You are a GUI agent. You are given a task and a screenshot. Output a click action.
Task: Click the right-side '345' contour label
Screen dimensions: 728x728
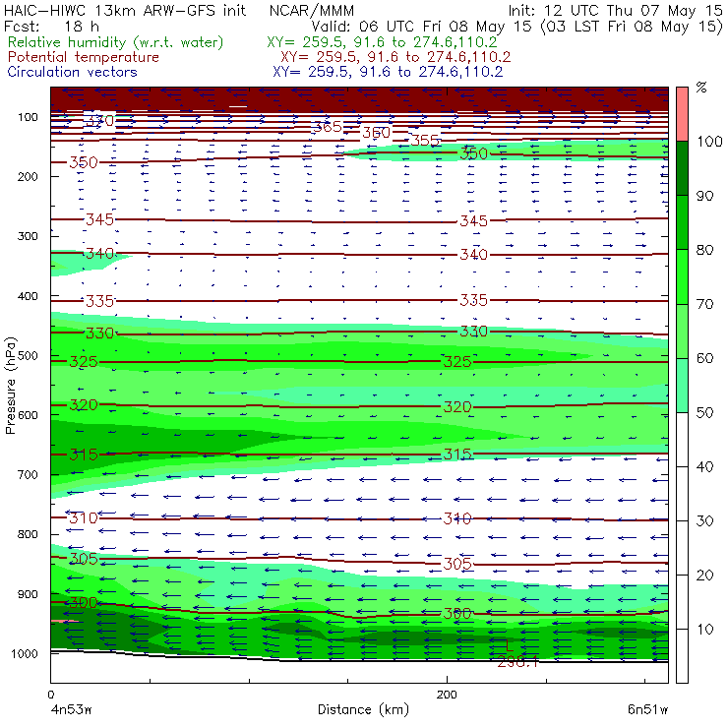tap(473, 221)
